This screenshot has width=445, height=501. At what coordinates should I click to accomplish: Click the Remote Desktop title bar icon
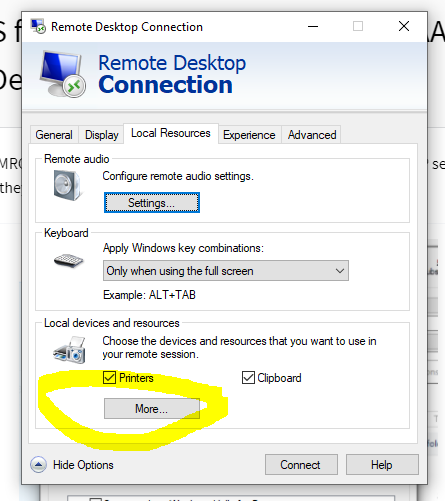tap(38, 26)
